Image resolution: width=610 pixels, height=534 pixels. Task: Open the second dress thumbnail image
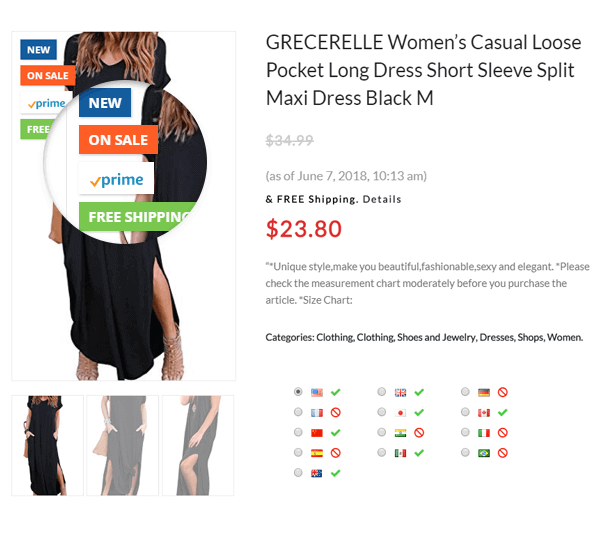click(123, 445)
